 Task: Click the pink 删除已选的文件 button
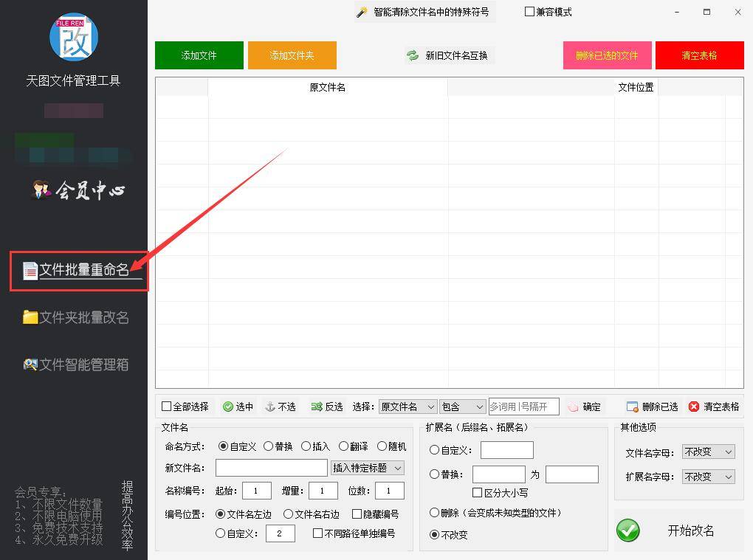click(x=607, y=55)
